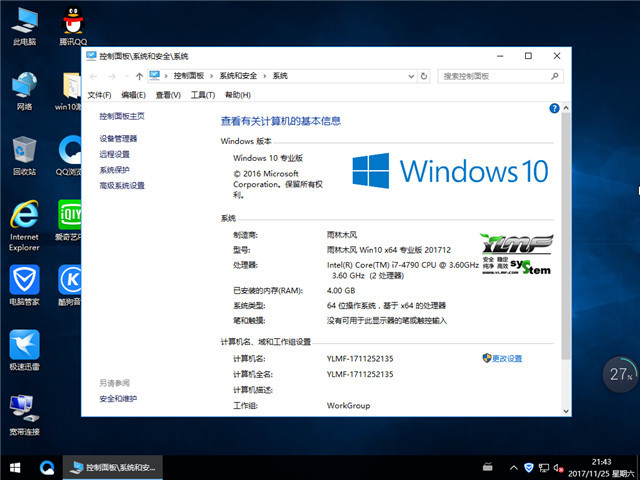This screenshot has height=480, width=640.
Task: Click the 电脑管家 shield tray icon
Action: pyautogui.click(x=529, y=468)
